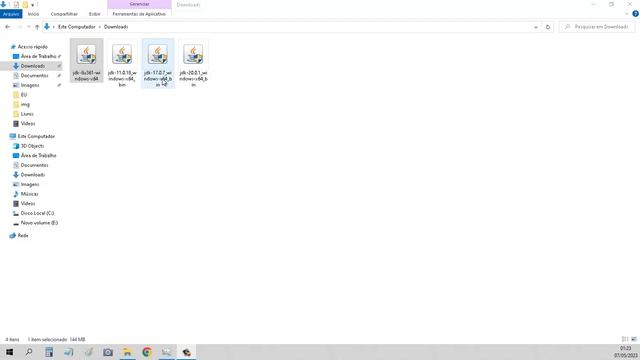Viewport: 640px width, 360px height.
Task: Open the Arquivo ribbon tab
Action: click(11, 14)
